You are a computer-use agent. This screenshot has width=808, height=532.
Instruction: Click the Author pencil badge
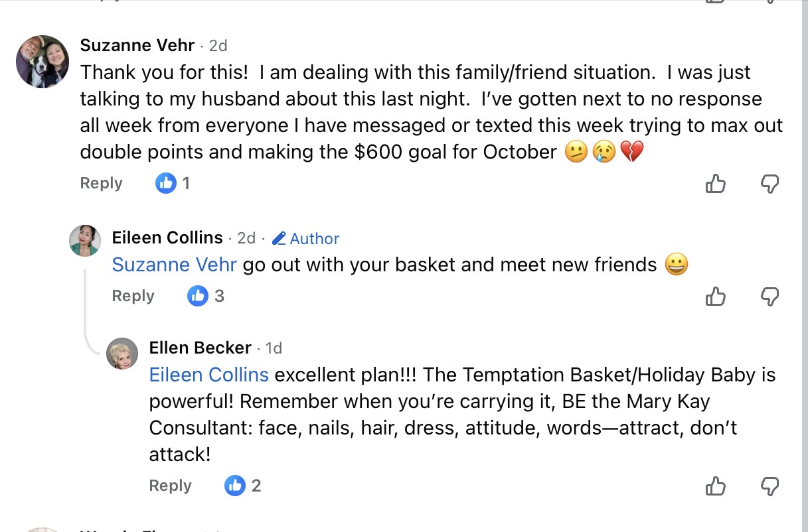[306, 239]
